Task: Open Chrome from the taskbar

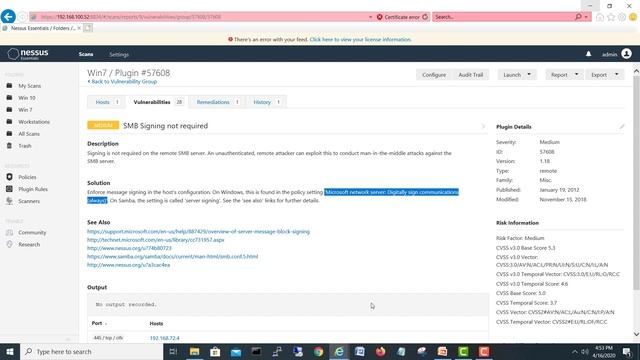Action: (x=318, y=351)
